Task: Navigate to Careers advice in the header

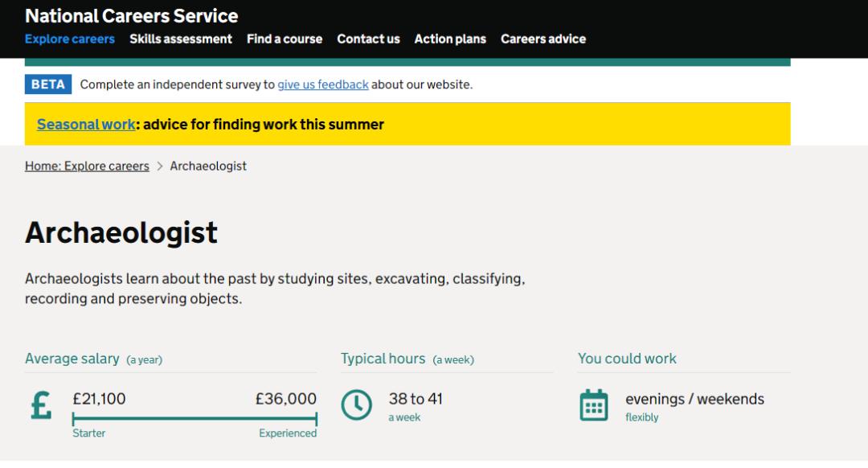Action: (543, 39)
